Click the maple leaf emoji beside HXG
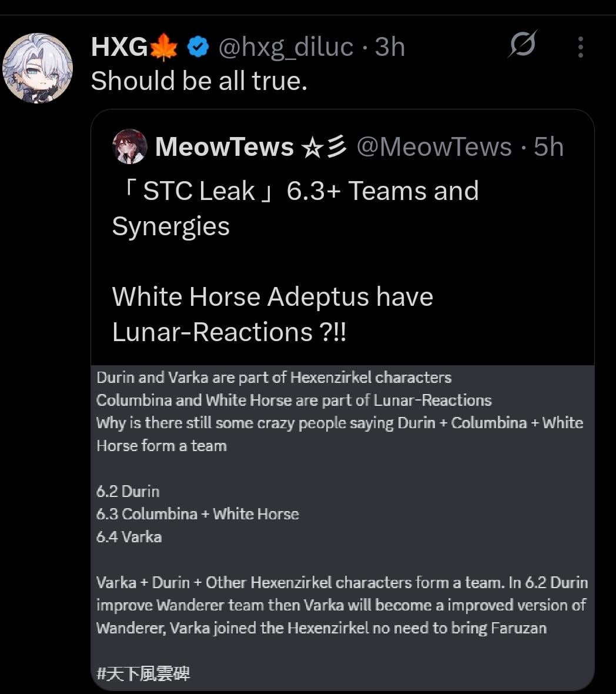The height and width of the screenshot is (694, 616). point(164,47)
